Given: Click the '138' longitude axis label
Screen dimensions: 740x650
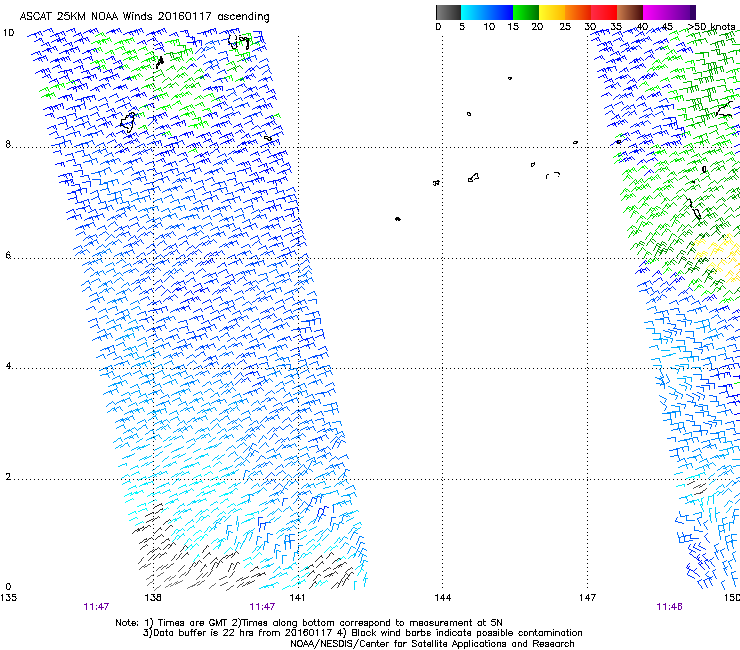Looking at the screenshot, I should 153,598.
